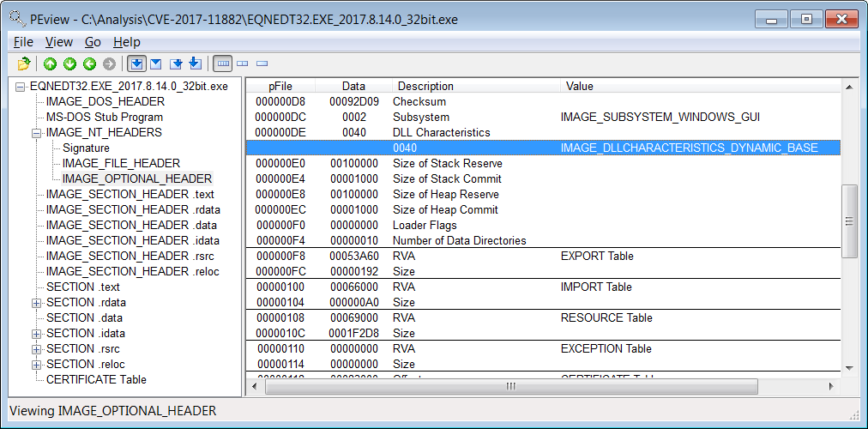Click the open file folder icon
The height and width of the screenshot is (429, 868).
point(23,64)
